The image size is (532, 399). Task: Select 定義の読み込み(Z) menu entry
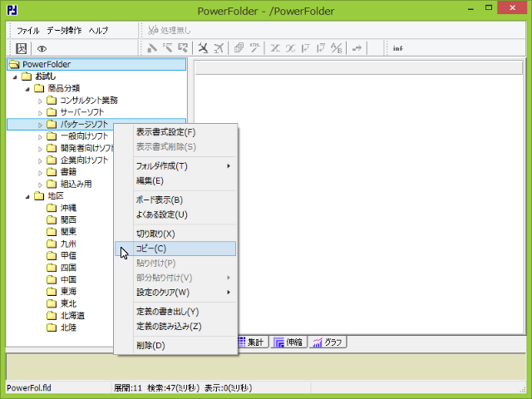175,326
